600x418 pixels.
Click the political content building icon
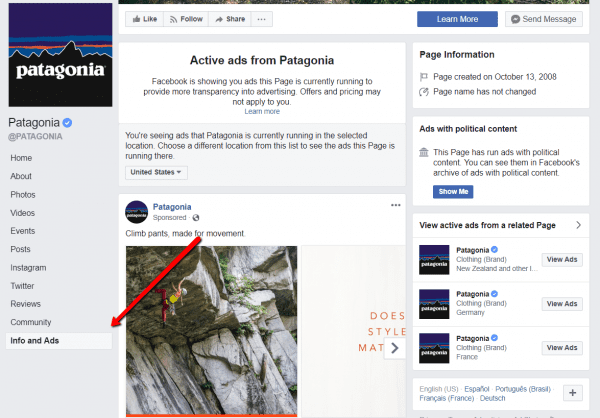coord(424,152)
